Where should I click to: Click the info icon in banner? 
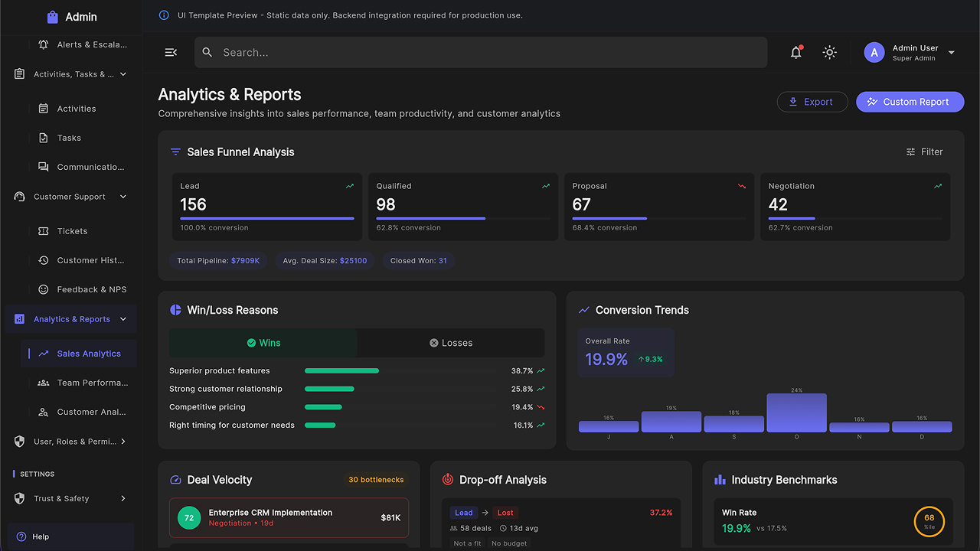(164, 15)
